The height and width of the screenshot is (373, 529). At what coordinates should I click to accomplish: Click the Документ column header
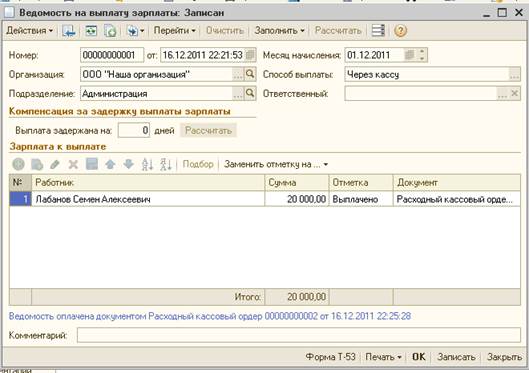(457, 182)
